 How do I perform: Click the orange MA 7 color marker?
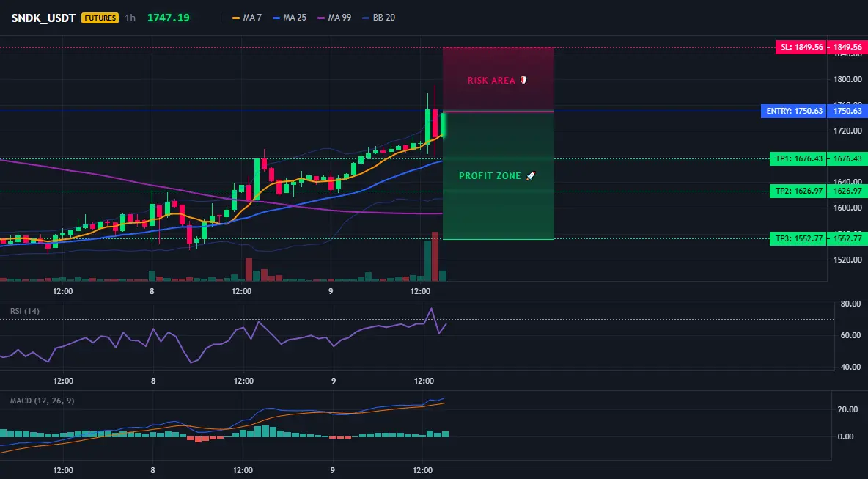point(236,18)
